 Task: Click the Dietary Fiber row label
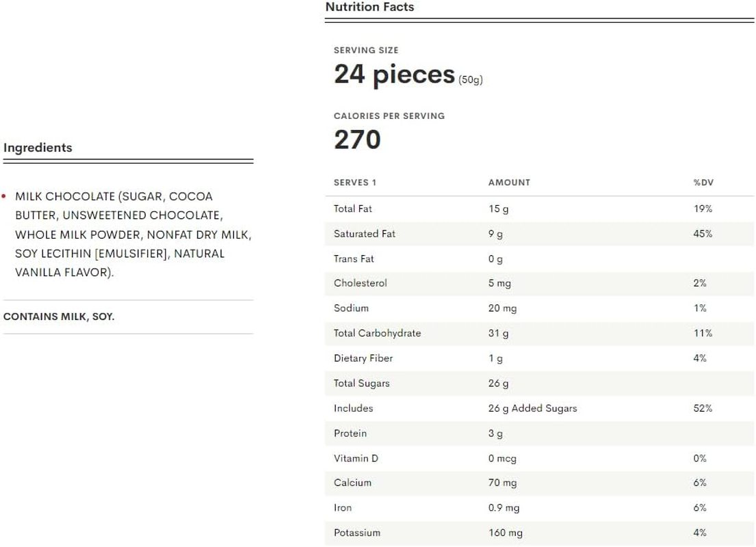pyautogui.click(x=363, y=358)
